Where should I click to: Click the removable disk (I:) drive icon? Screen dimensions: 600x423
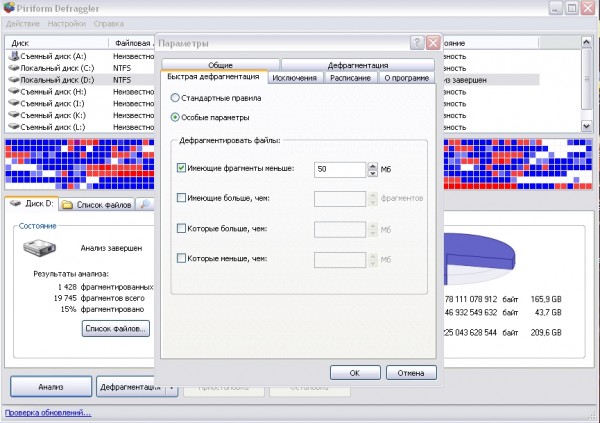tap(14, 103)
